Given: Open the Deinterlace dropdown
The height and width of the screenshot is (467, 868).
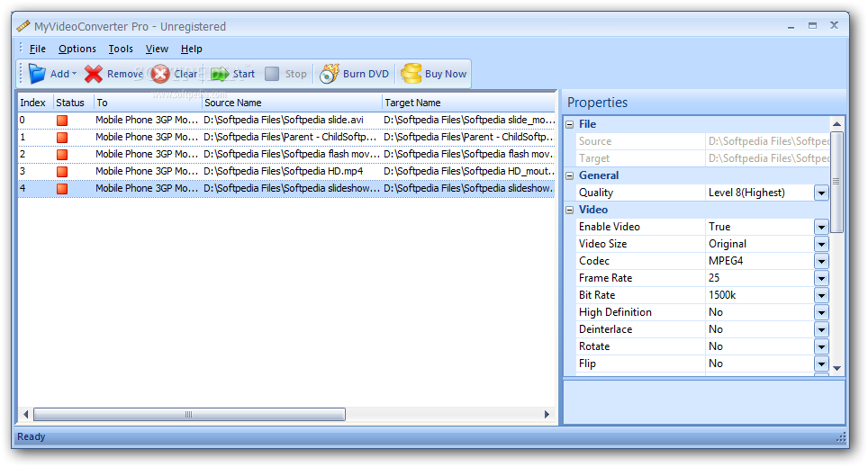Looking at the screenshot, I should tap(821, 329).
